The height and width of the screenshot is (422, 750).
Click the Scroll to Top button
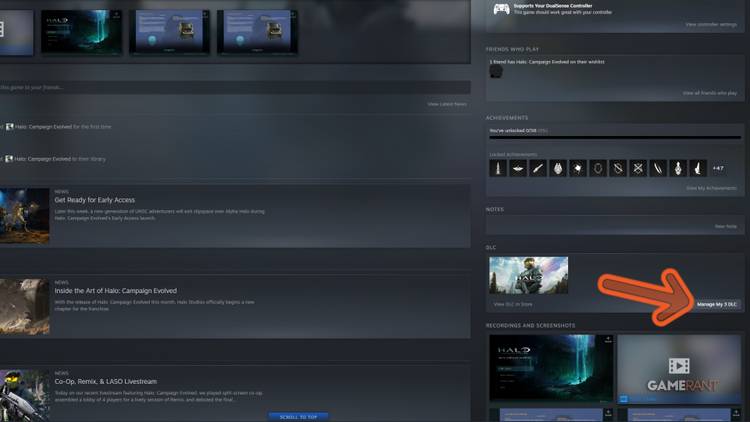[x=298, y=417]
